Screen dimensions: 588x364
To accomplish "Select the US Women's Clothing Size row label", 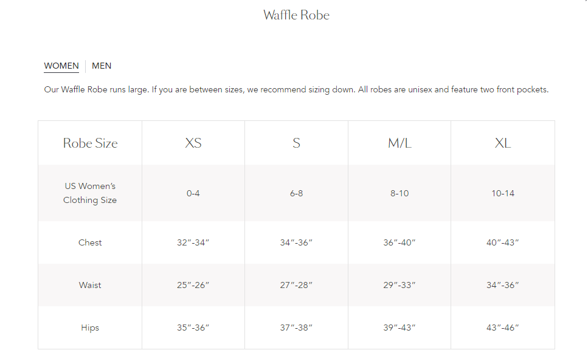I will pyautogui.click(x=89, y=193).
